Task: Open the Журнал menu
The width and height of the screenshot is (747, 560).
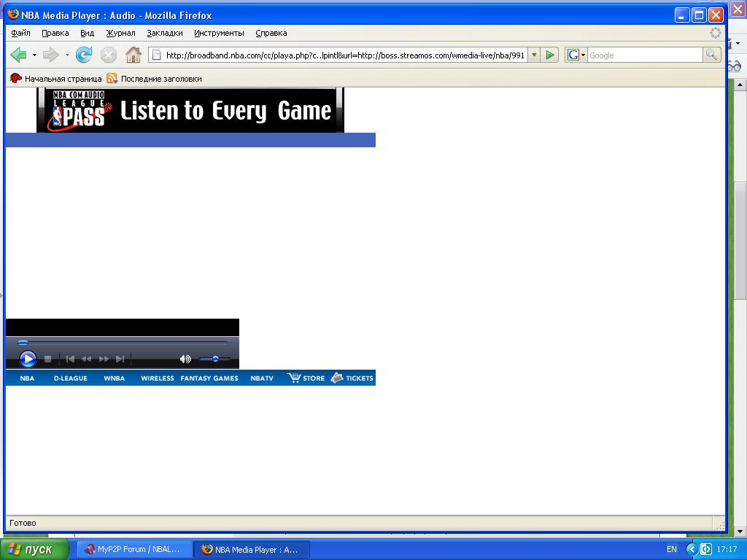Action: click(120, 33)
